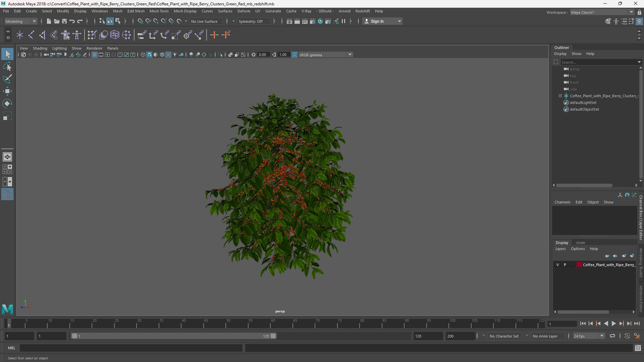Click the render current frame icon

pos(297,21)
